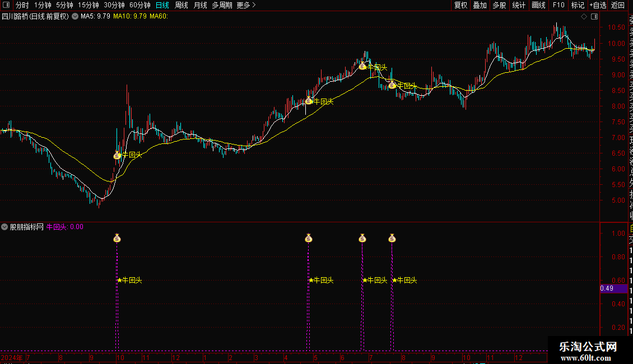Click second money bag in indicator panel
Screen dimensions: 633x364
309,238
